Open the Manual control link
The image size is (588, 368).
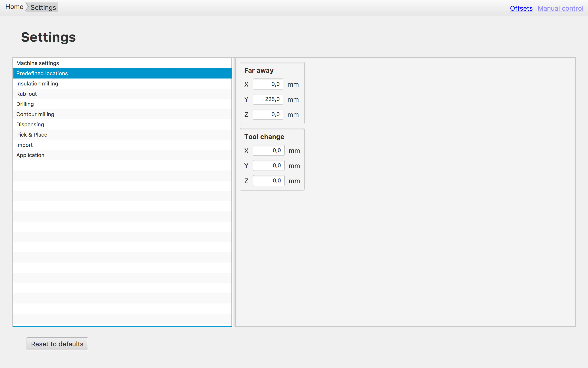pyautogui.click(x=560, y=8)
